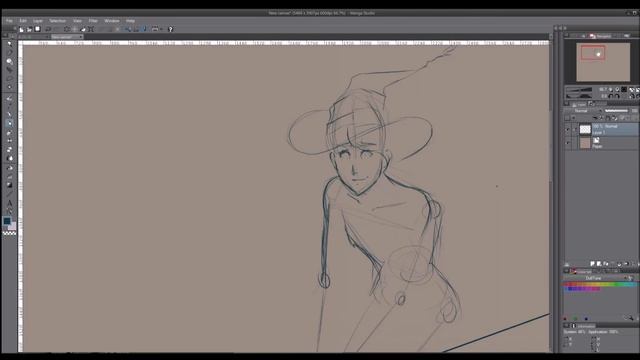
Task: Select the diagonal line ruler tool
Action: 9,194
